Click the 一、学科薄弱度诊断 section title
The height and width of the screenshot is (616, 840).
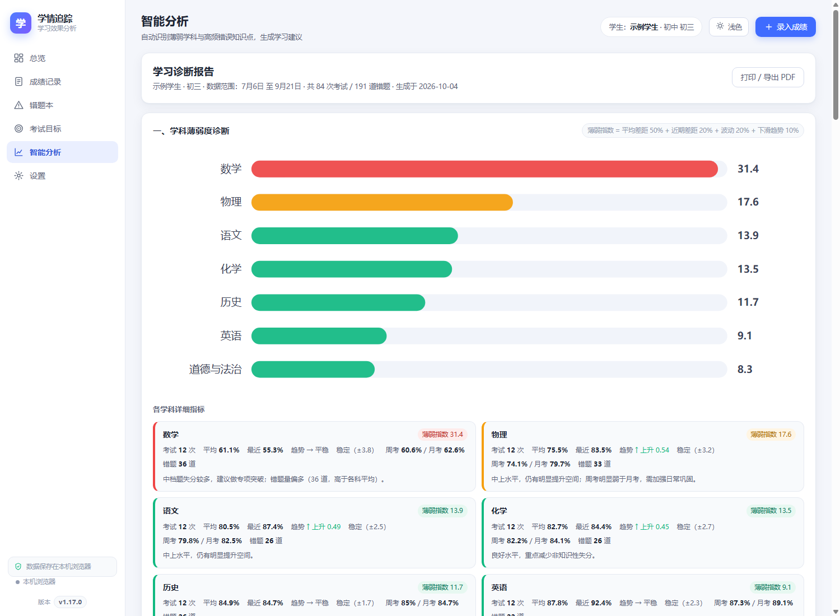point(191,131)
